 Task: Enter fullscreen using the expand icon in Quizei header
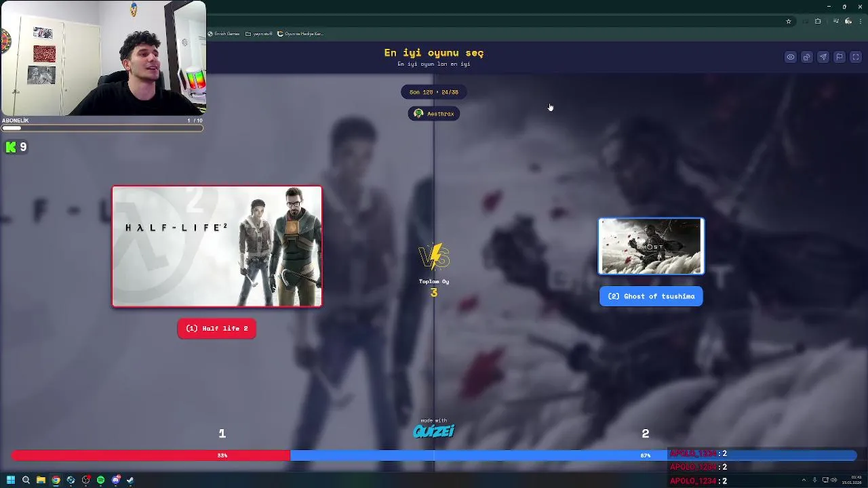(x=856, y=57)
